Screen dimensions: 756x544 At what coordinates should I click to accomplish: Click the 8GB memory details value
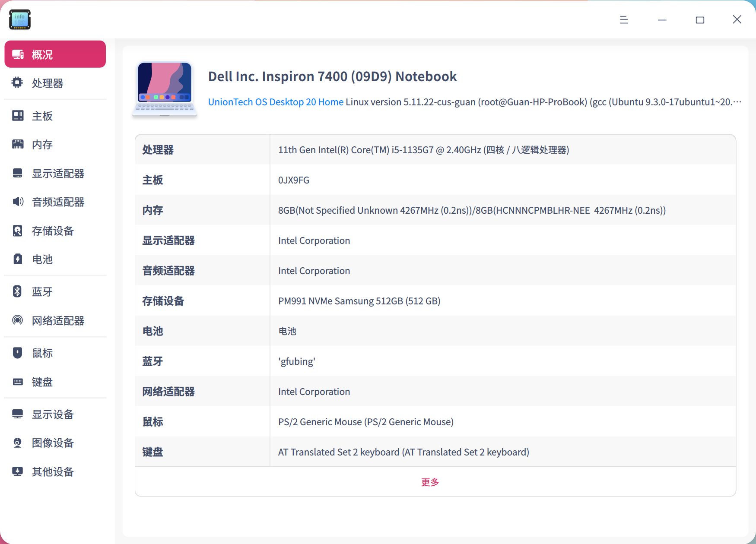tap(472, 210)
